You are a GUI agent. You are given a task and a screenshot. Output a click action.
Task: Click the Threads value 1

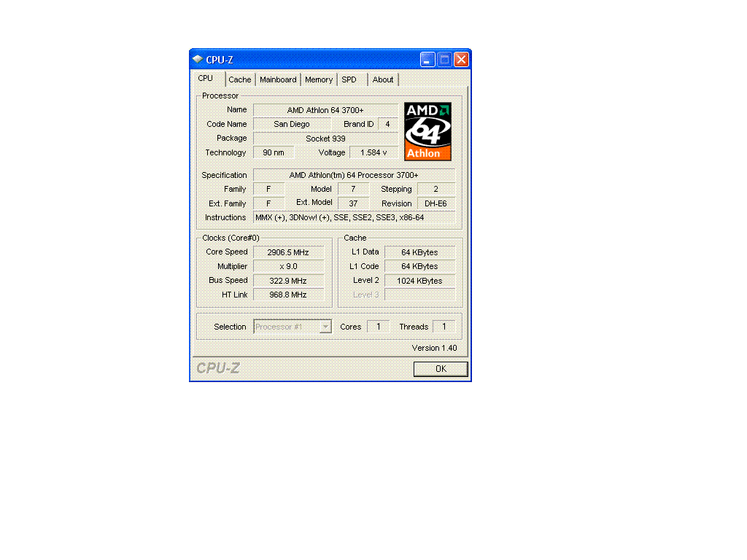(444, 327)
